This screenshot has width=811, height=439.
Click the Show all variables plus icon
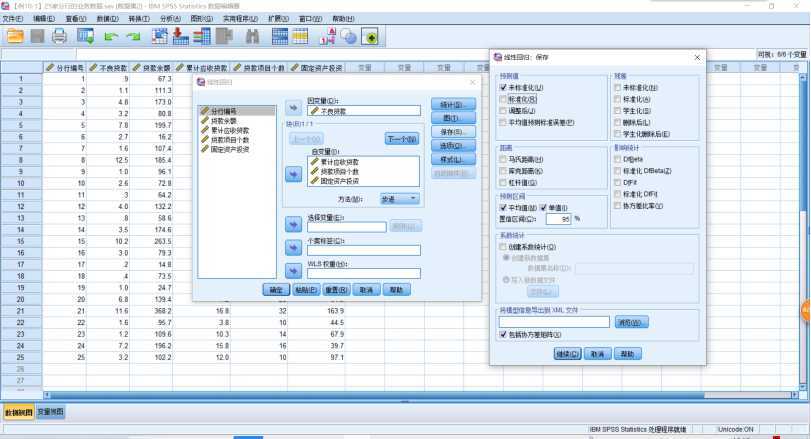pos(370,36)
